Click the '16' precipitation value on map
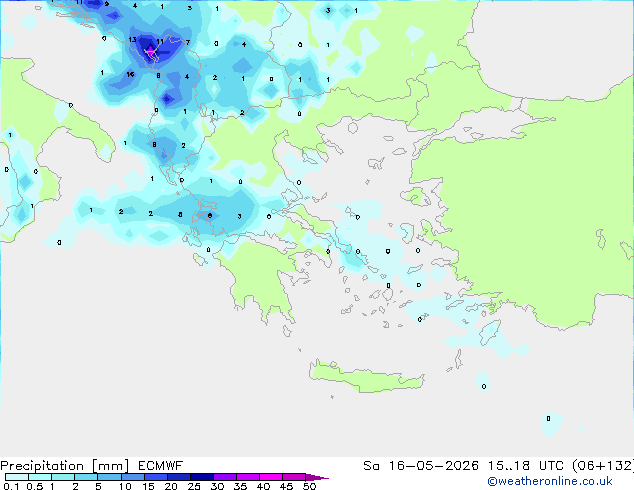Image resolution: width=634 pixels, height=490 pixels. 130,74
